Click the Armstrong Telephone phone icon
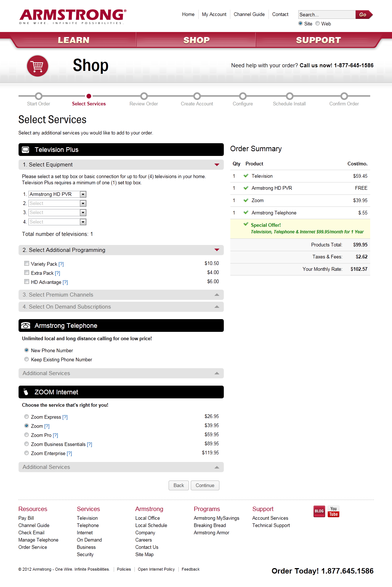This screenshot has width=392, height=587. coord(25,326)
